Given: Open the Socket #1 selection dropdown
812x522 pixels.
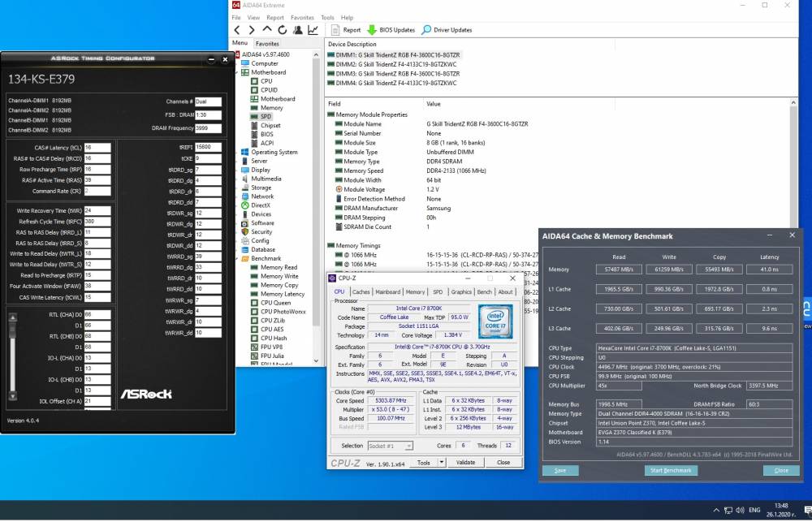Looking at the screenshot, I should coord(390,446).
